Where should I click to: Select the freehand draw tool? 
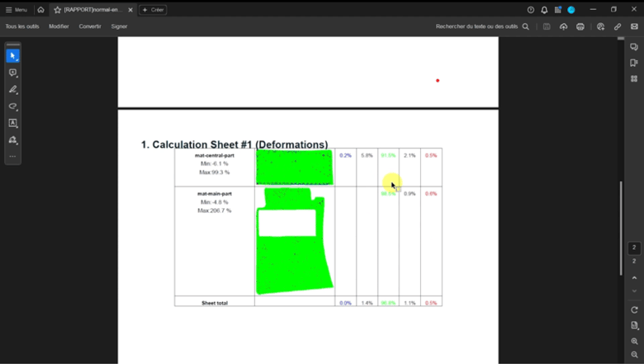12,106
